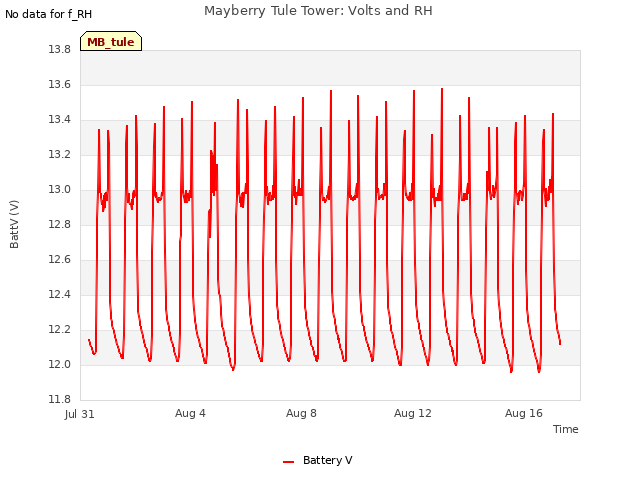Click the 'No data for f_RH' message
This screenshot has height=480, width=640.
49,14
